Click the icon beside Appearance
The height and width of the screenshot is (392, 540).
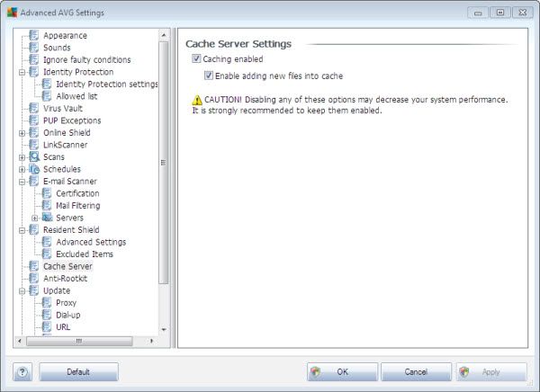click(34, 35)
